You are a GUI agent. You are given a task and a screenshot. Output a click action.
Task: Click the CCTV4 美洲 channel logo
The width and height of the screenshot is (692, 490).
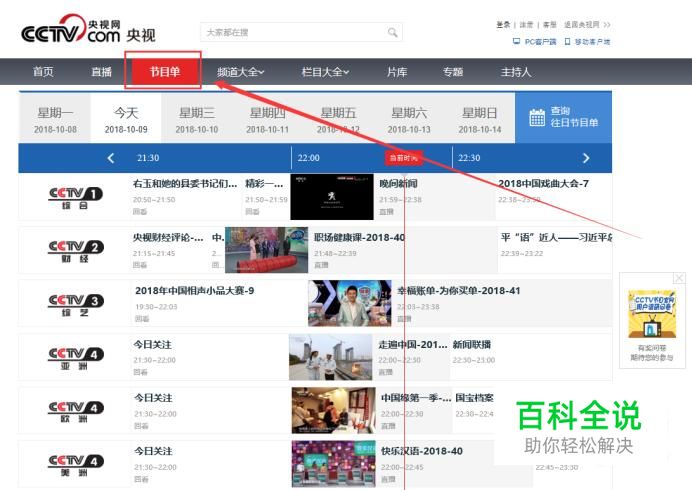click(75, 465)
